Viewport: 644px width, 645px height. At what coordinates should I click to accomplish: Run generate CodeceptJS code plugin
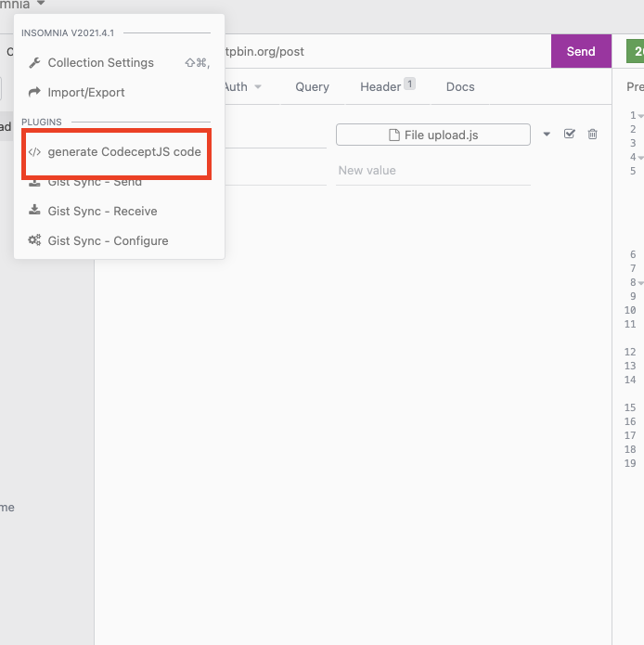tap(120, 152)
